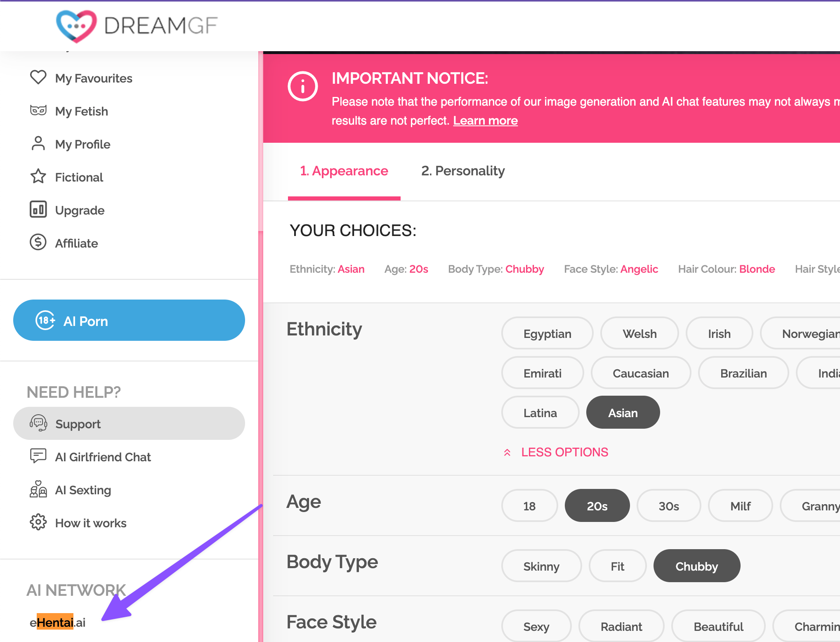The width and height of the screenshot is (840, 642).
Task: Click the DreamGF heart logo
Action: (x=76, y=26)
